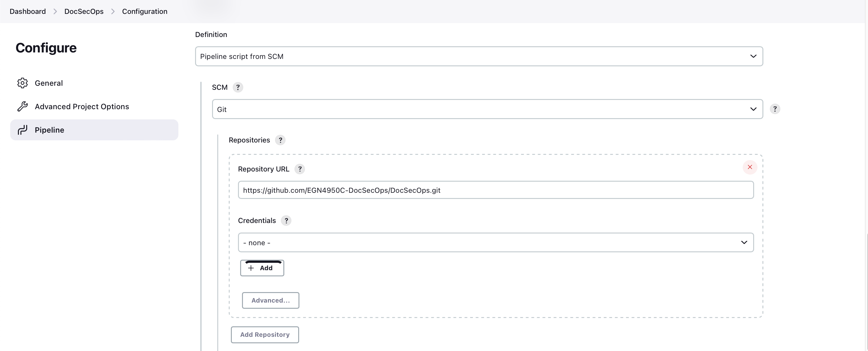Click the Pipeline arrow icon in sidebar
868x351 pixels.
tap(22, 130)
